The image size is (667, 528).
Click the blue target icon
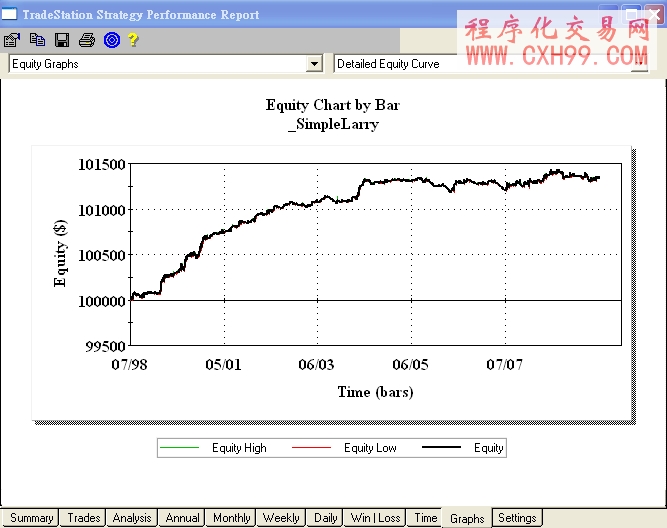[111, 40]
